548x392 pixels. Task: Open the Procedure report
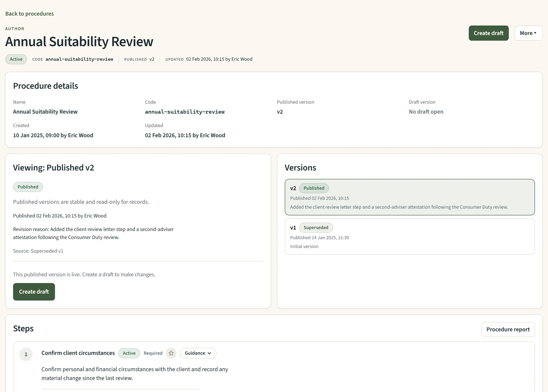508,329
